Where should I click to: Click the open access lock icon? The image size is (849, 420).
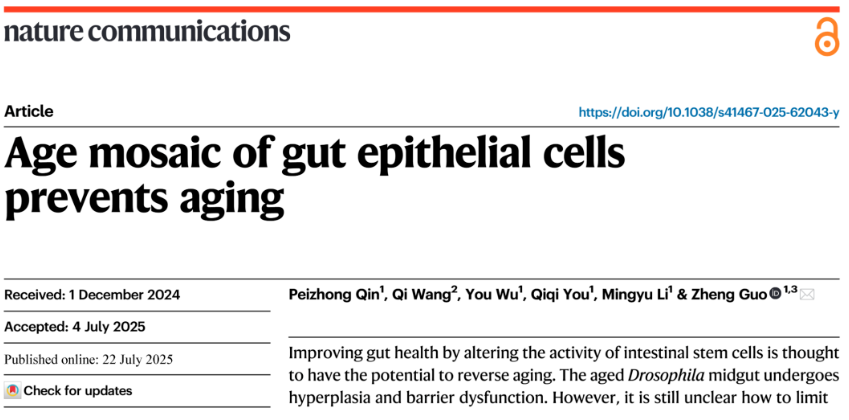826,38
